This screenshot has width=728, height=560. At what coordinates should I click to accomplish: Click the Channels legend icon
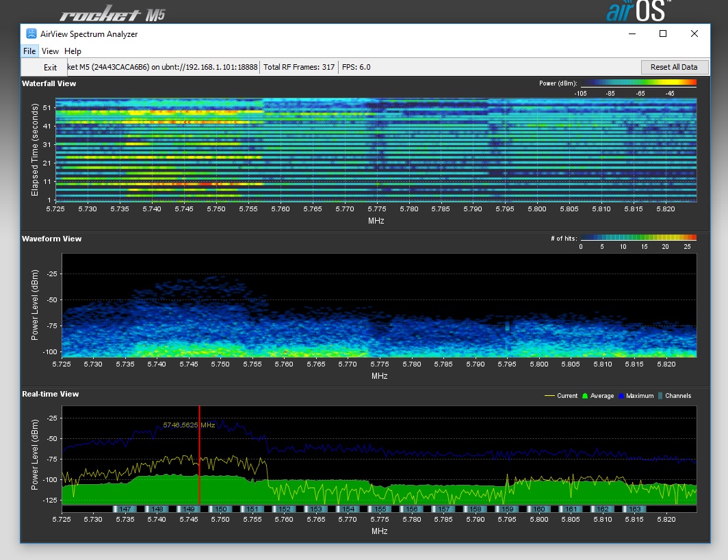pos(660,396)
